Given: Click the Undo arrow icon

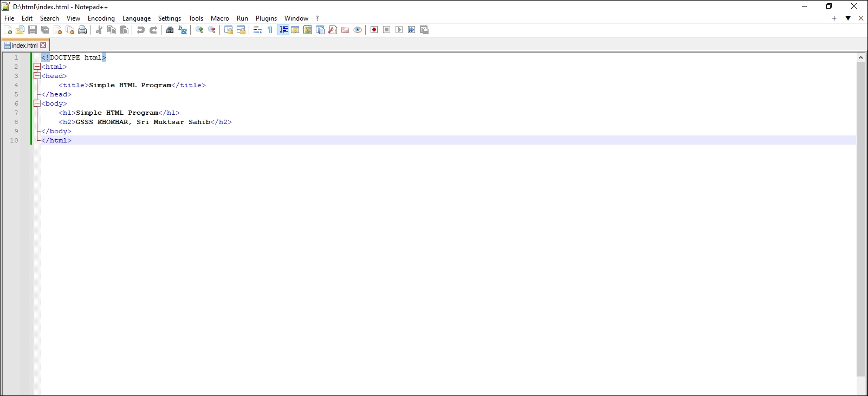Looking at the screenshot, I should 141,30.
